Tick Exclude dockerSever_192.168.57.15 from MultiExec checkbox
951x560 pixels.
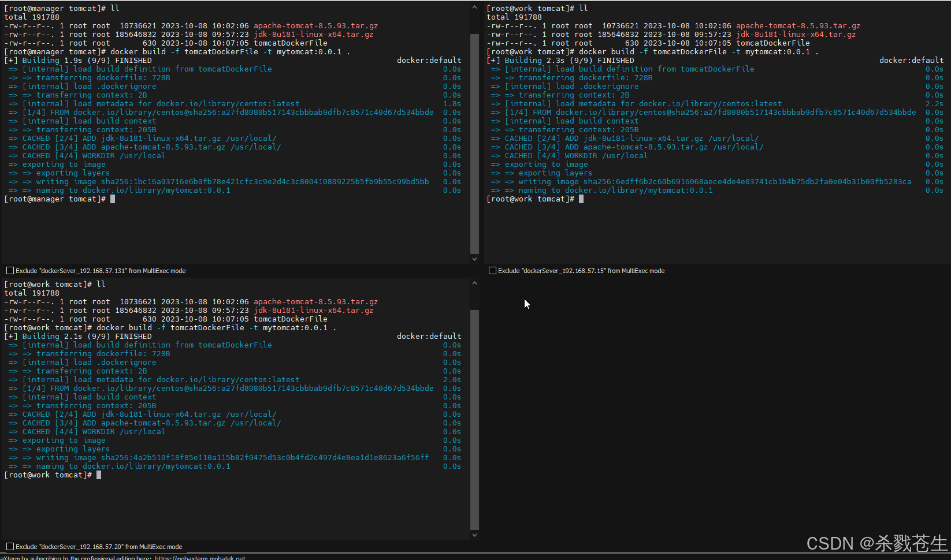click(492, 271)
